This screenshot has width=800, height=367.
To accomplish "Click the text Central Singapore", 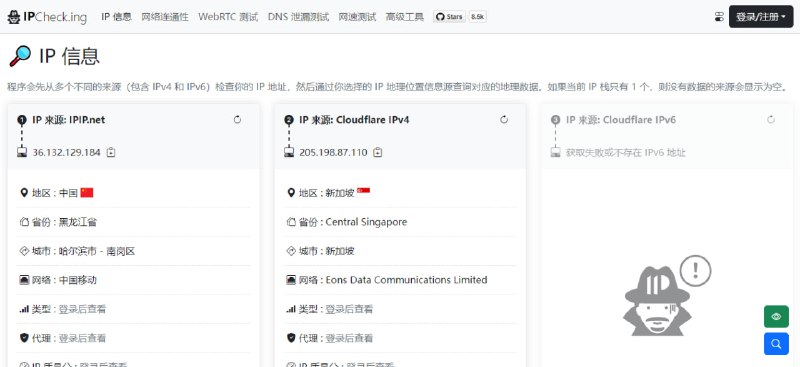I will point(366,222).
